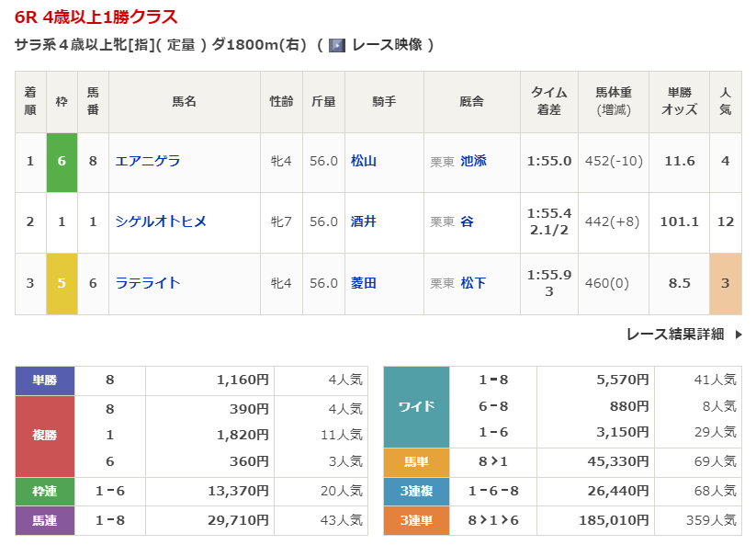Select the ワイド payout label
This screenshot has width=756, height=545.
pos(415,406)
